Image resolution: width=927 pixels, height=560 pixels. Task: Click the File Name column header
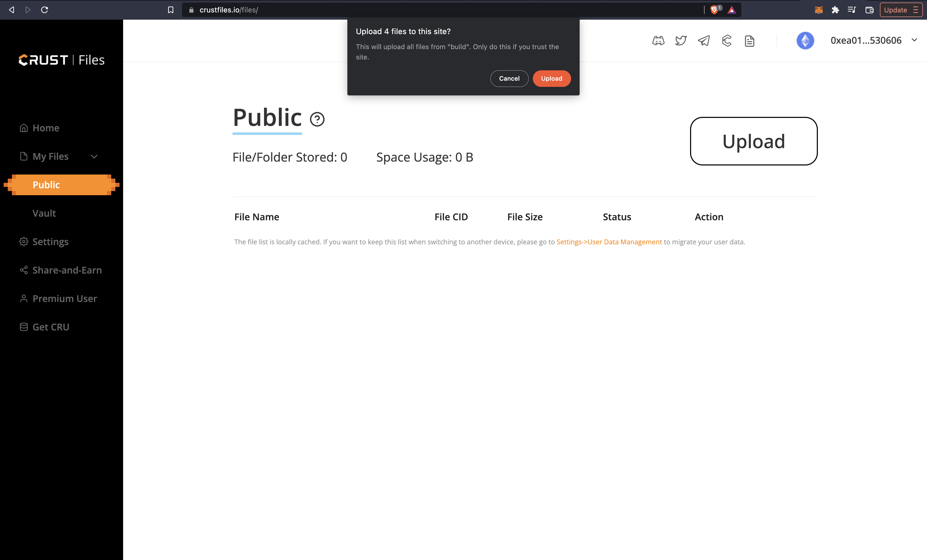tap(257, 217)
